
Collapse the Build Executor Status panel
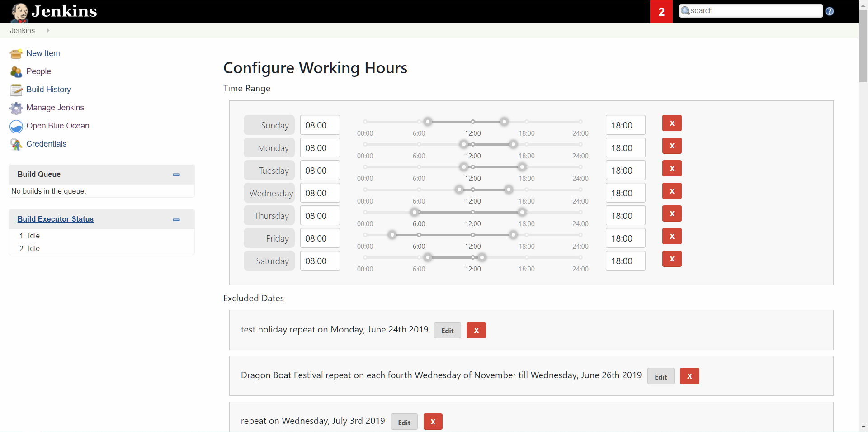(176, 220)
